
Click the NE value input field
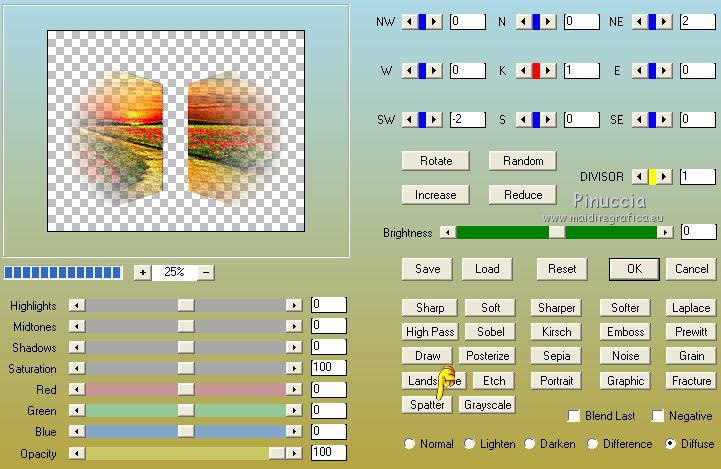pos(698,22)
